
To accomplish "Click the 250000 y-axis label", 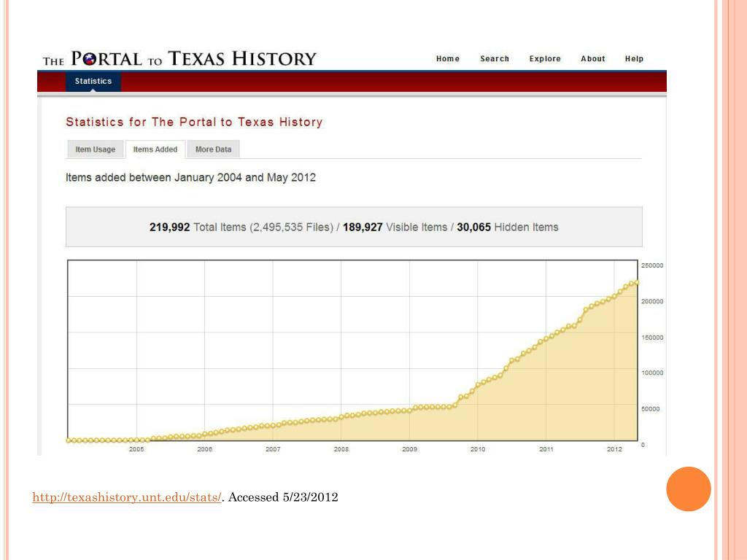I will pyautogui.click(x=652, y=265).
